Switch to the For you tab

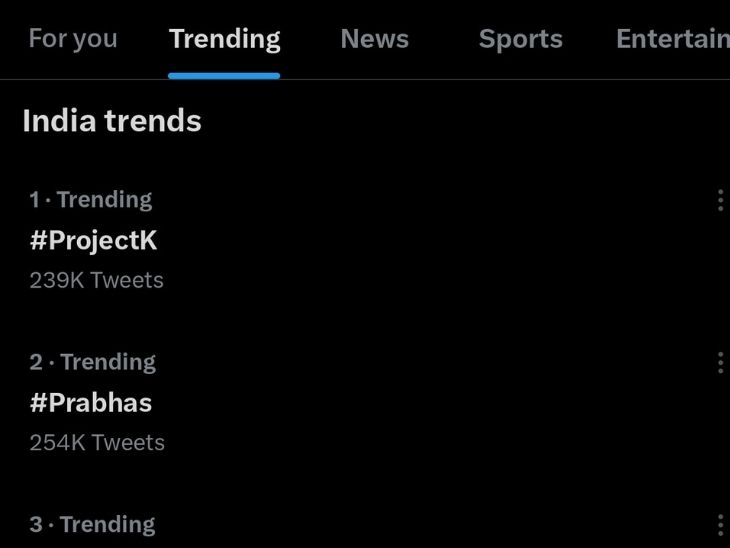coord(73,39)
